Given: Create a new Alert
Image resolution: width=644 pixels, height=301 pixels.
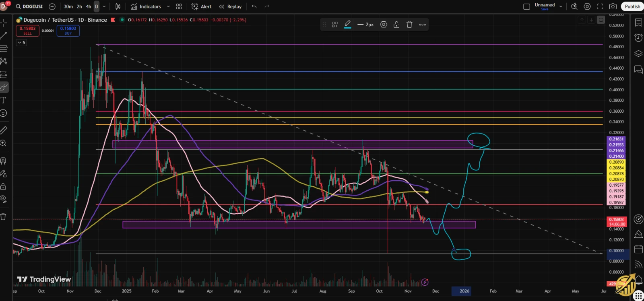Looking at the screenshot, I should pos(202,6).
